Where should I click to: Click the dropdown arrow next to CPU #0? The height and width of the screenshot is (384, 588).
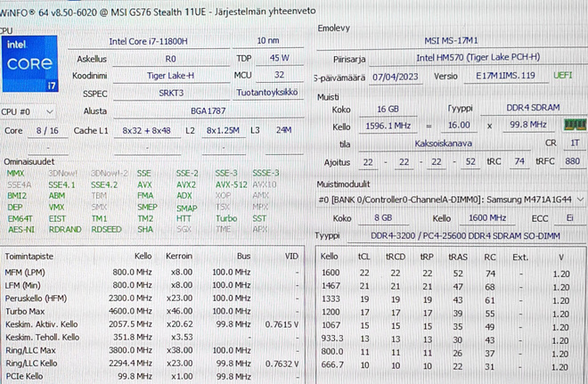pyautogui.click(x=50, y=111)
